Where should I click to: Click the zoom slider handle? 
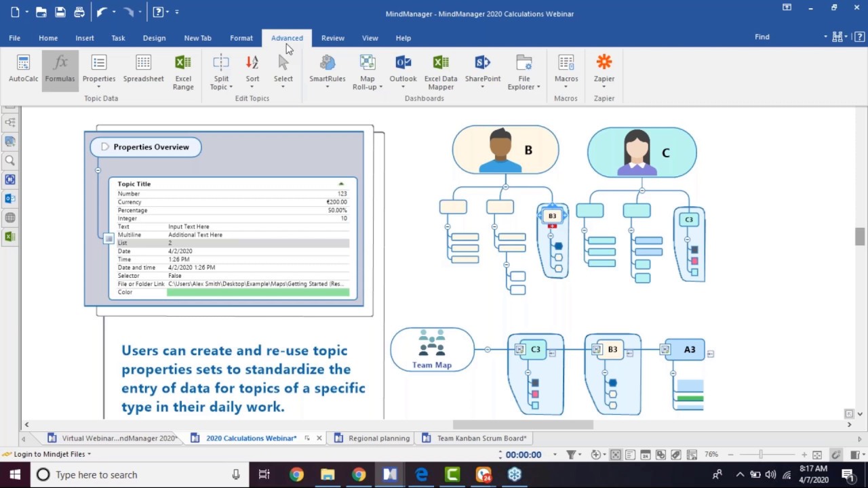(x=761, y=455)
